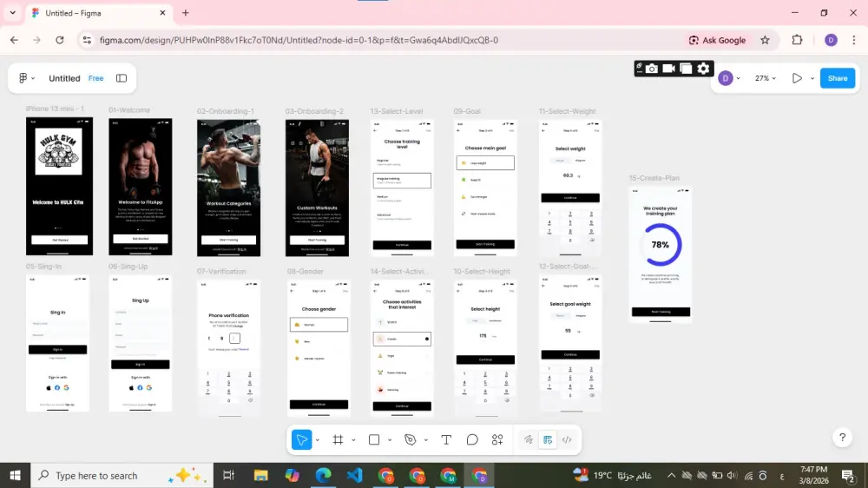Toggle the left sidebar panel

point(122,78)
